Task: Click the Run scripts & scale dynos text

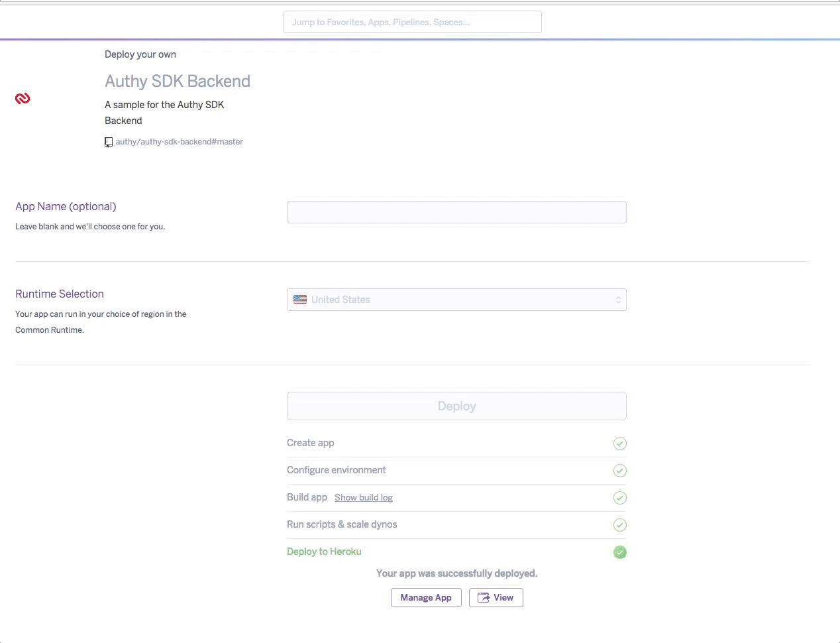Action: pyautogui.click(x=342, y=524)
